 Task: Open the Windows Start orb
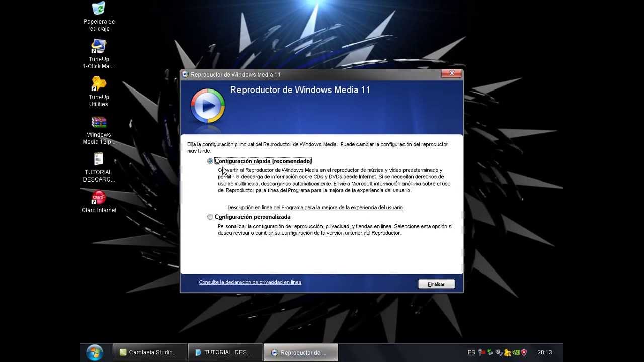[x=95, y=352]
